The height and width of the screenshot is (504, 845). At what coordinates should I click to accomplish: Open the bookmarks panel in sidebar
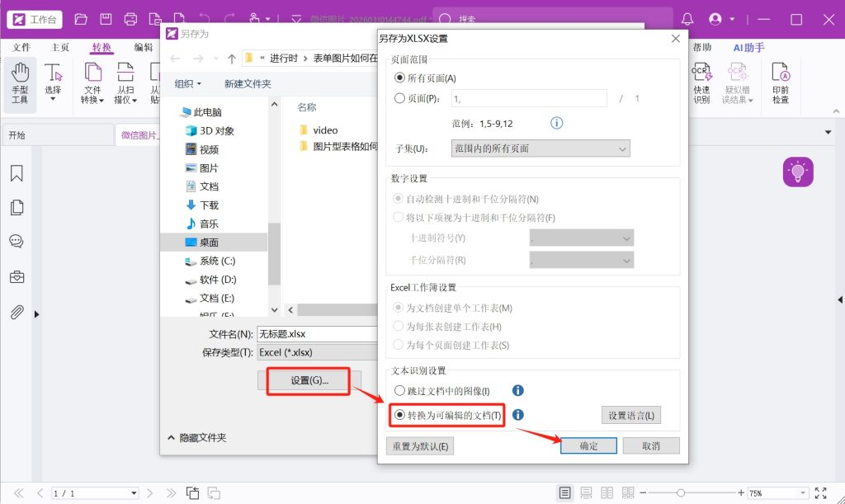[x=17, y=173]
